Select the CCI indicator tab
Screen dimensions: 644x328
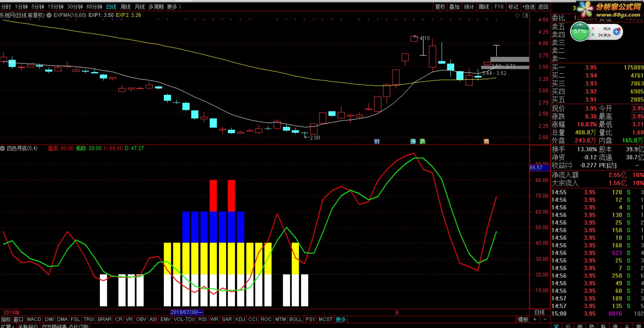click(253, 319)
